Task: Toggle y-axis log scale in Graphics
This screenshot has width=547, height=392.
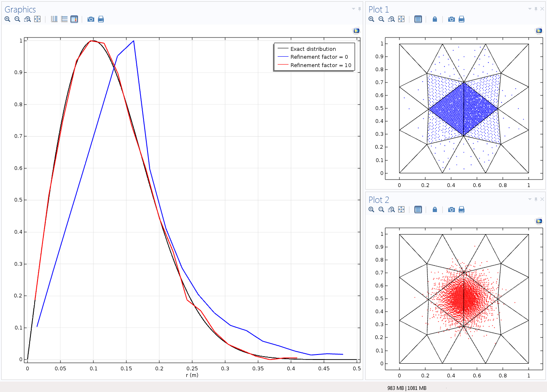Action: pos(64,19)
